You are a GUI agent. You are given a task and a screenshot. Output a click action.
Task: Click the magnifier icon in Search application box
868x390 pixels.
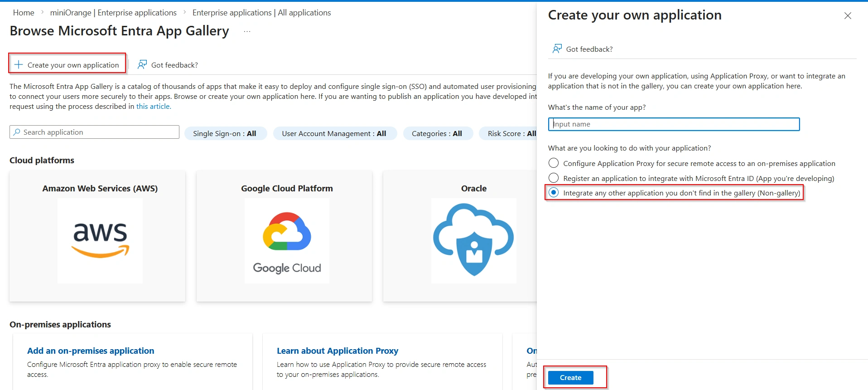[17, 132]
